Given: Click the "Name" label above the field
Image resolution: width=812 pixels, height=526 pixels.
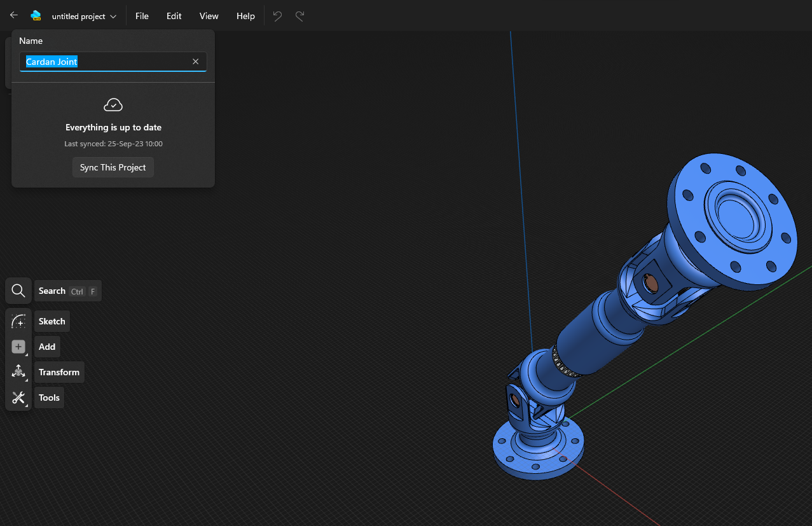Looking at the screenshot, I should (31, 41).
